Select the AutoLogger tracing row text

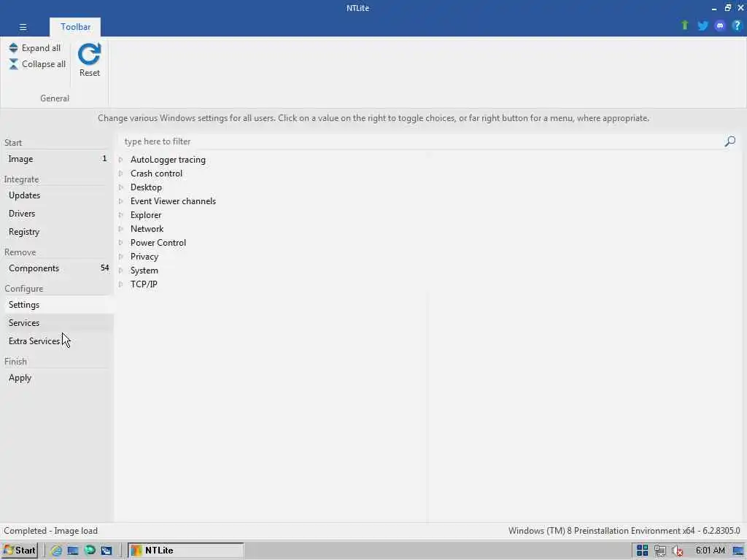pos(169,160)
